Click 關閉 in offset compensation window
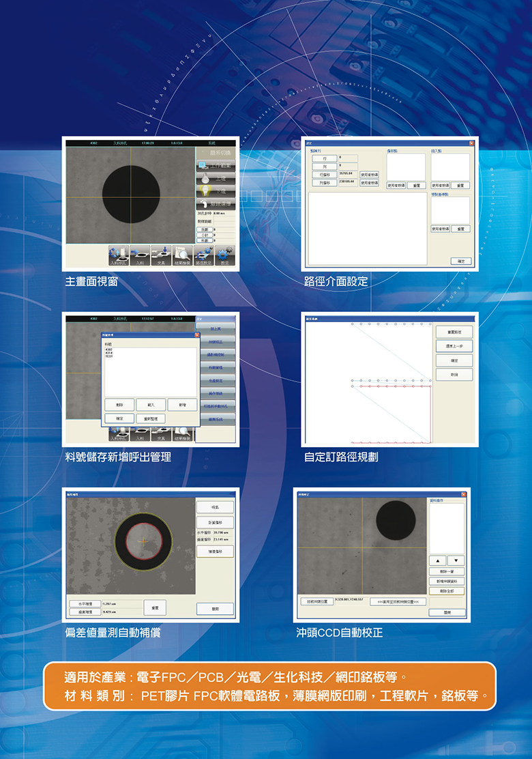 click(216, 609)
